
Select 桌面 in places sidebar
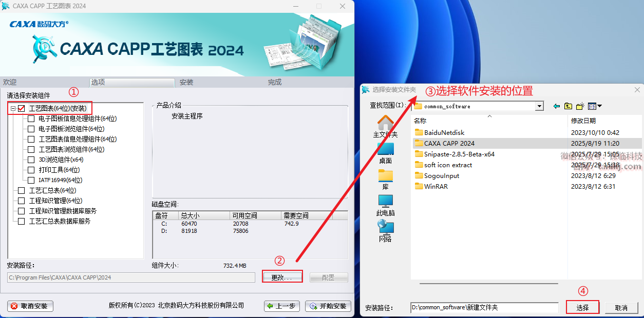tap(385, 153)
